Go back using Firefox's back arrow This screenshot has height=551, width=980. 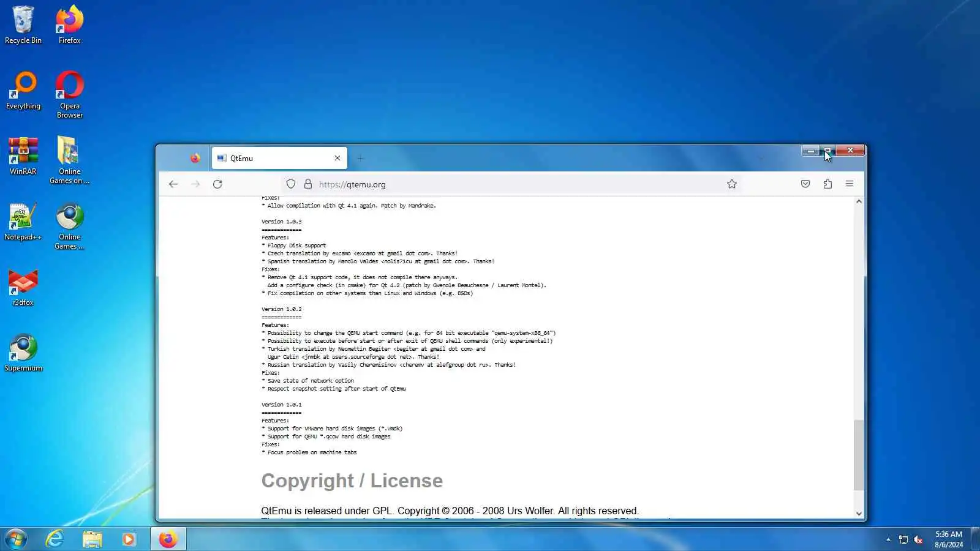173,184
